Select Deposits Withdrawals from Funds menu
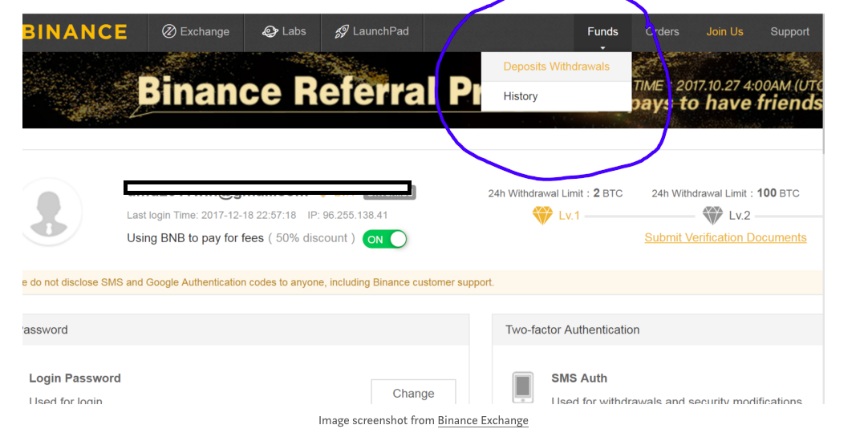This screenshot has height=429, width=868. [557, 67]
